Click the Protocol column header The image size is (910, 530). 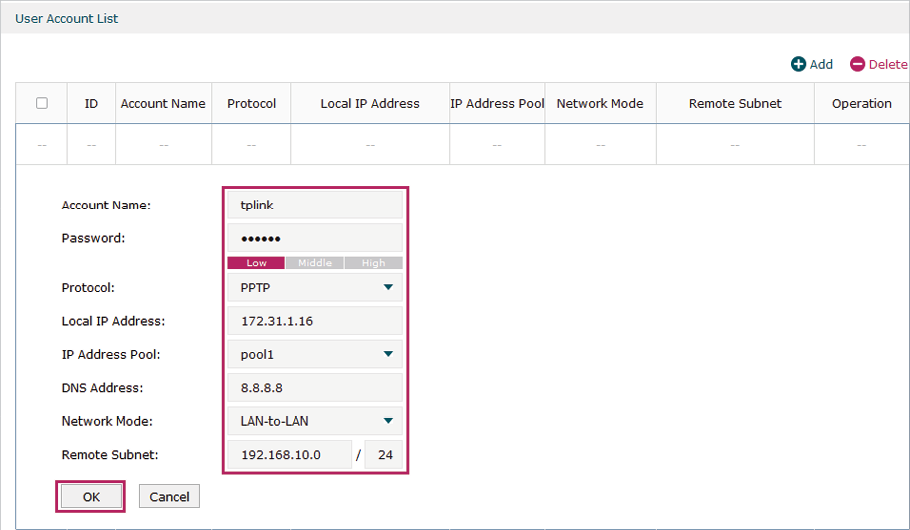pos(251,103)
